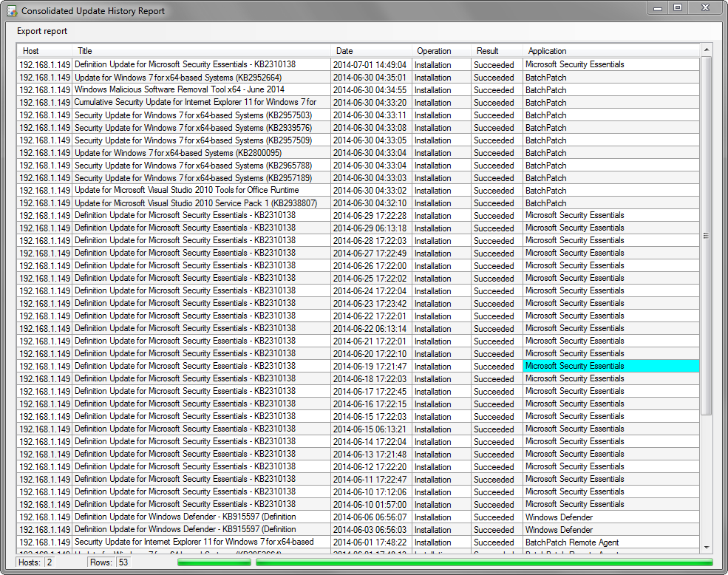Viewport: 728px width, 575px height.
Task: Click Succeeded cell in 2014-07-01 row
Action: [497, 65]
